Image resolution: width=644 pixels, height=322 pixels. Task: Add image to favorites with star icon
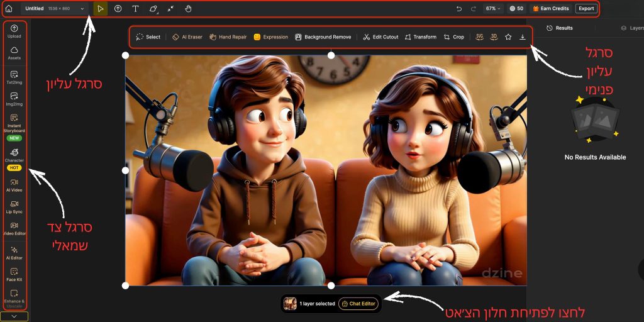508,37
